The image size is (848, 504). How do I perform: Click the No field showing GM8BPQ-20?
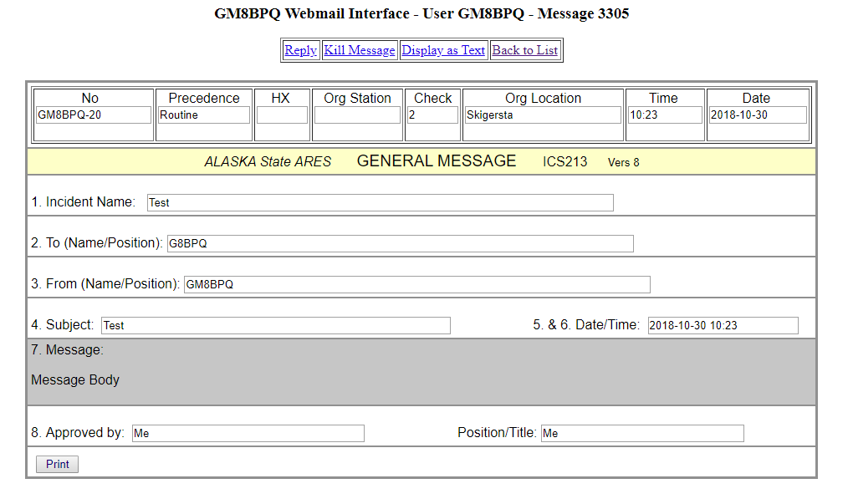coord(92,114)
